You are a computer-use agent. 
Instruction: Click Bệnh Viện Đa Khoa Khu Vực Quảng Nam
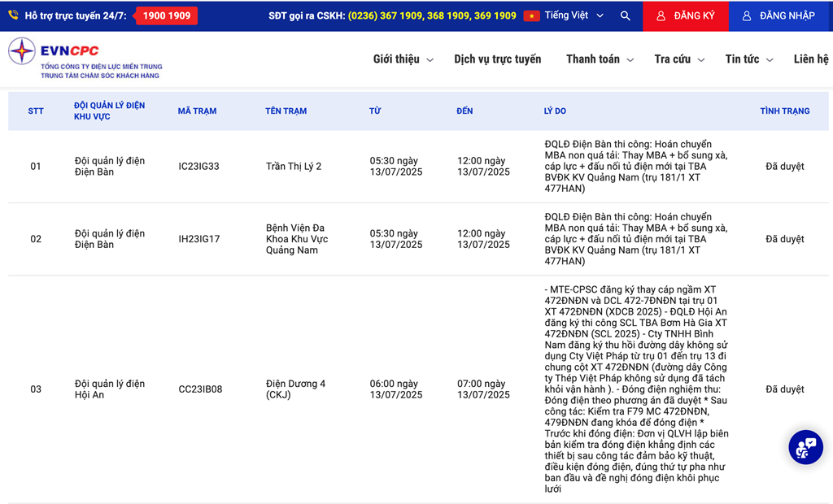click(x=297, y=239)
